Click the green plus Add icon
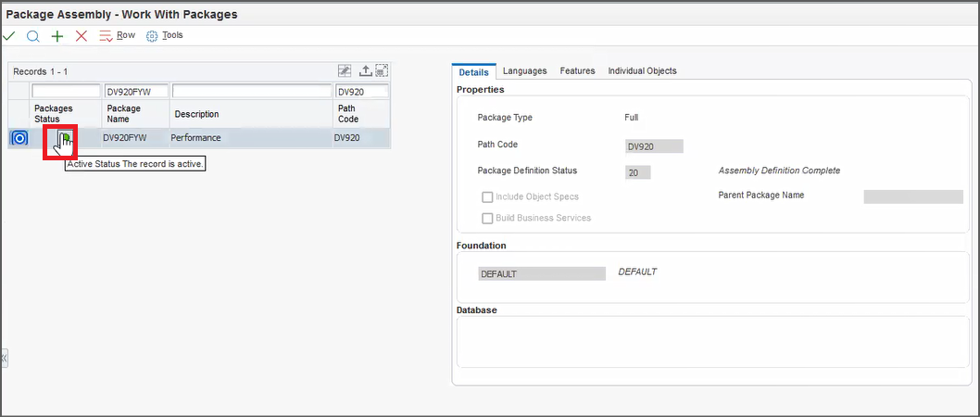This screenshot has height=417, width=980. point(57,36)
